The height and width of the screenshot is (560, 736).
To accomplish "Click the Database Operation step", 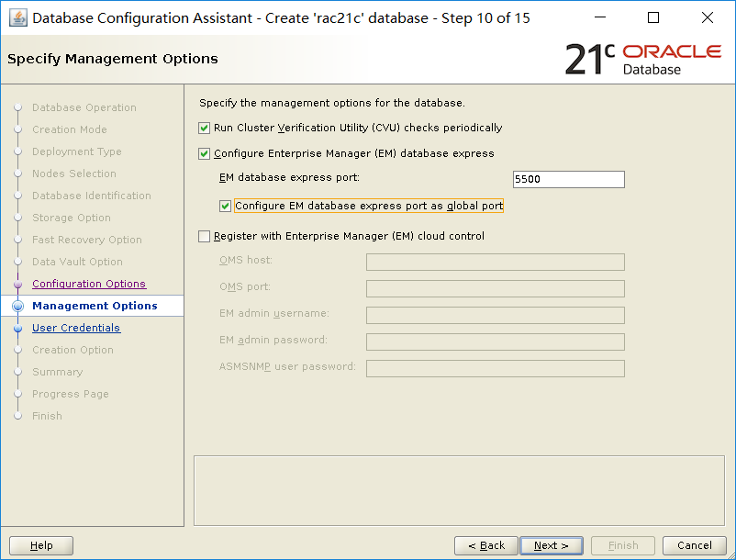I will tap(84, 107).
